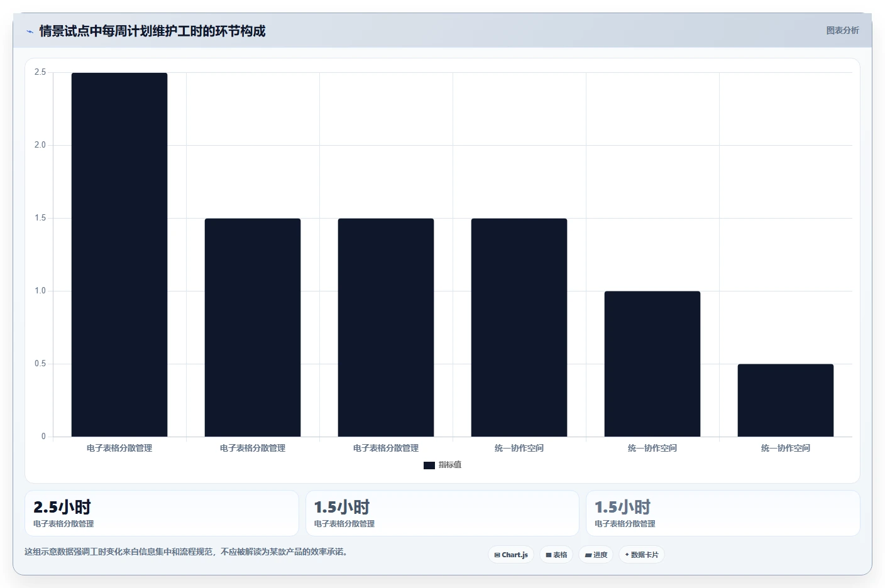Click the shortest bar with value 0.5
This screenshot has height=588, width=885.
[x=786, y=400]
